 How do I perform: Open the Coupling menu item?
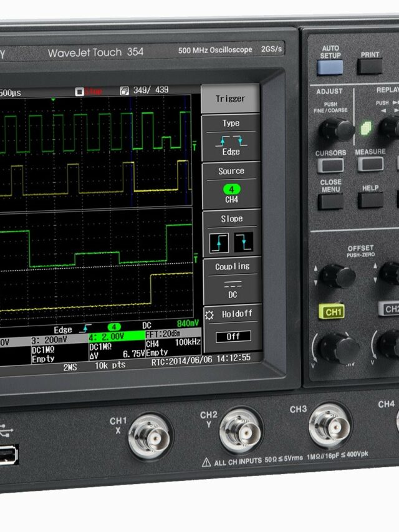233,281
